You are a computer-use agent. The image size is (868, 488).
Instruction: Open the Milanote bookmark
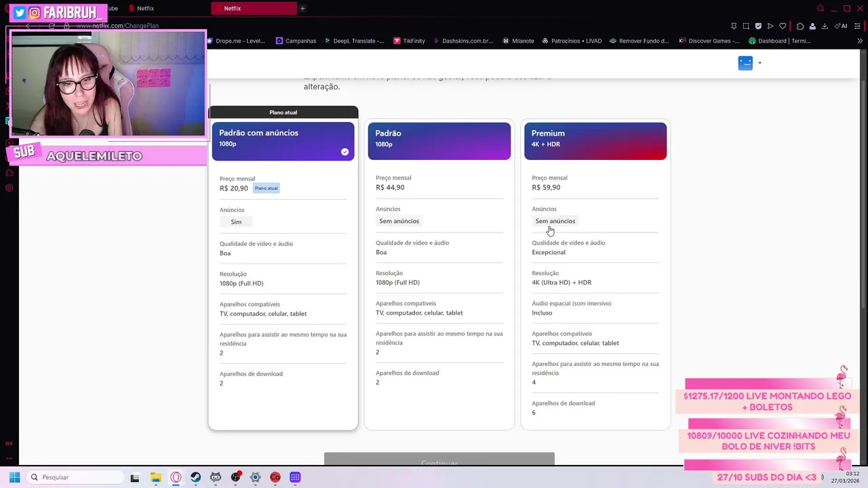[518, 41]
